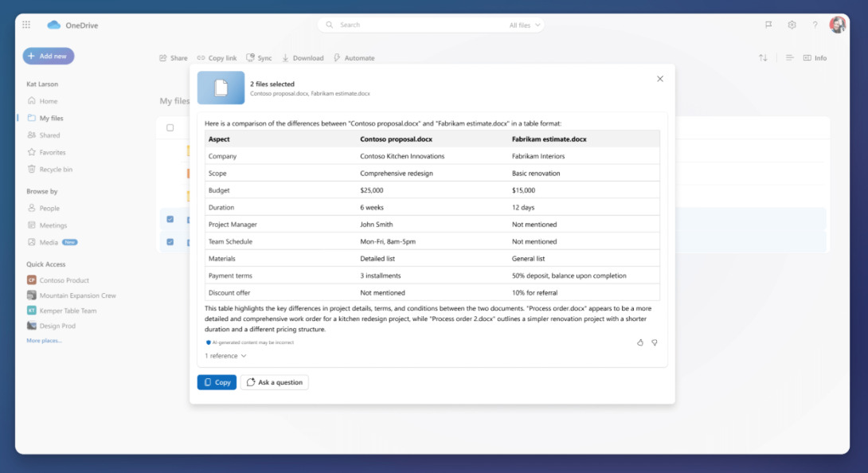Click the $25,000 budget cell

[371, 190]
